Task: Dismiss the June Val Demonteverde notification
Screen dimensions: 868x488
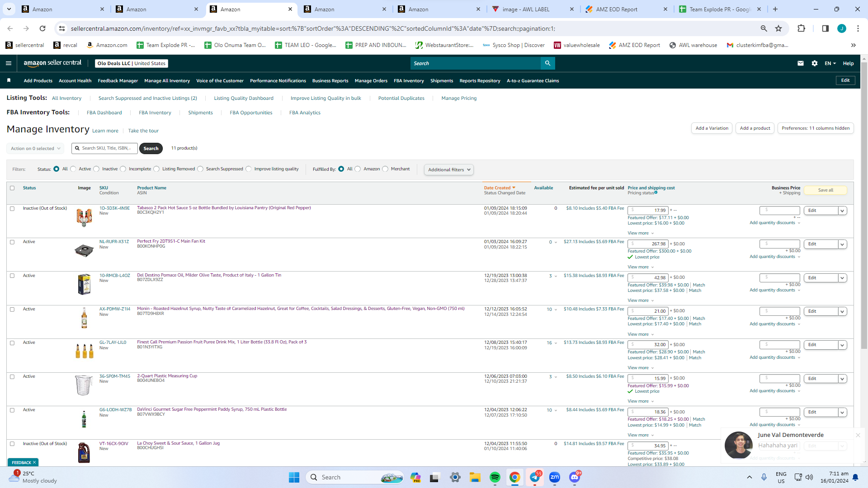Action: click(x=858, y=435)
